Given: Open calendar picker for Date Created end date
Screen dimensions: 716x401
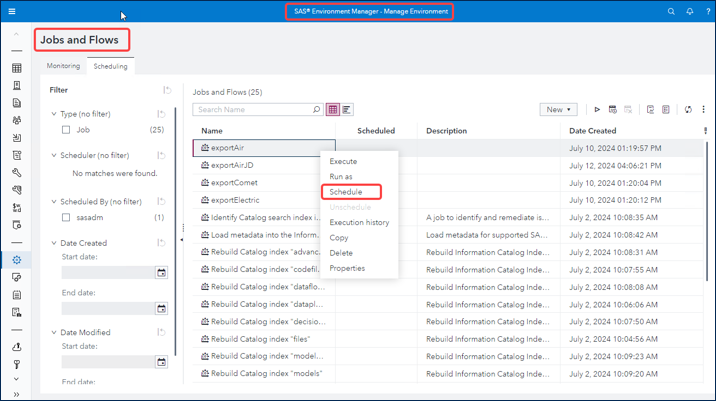Looking at the screenshot, I should (161, 309).
